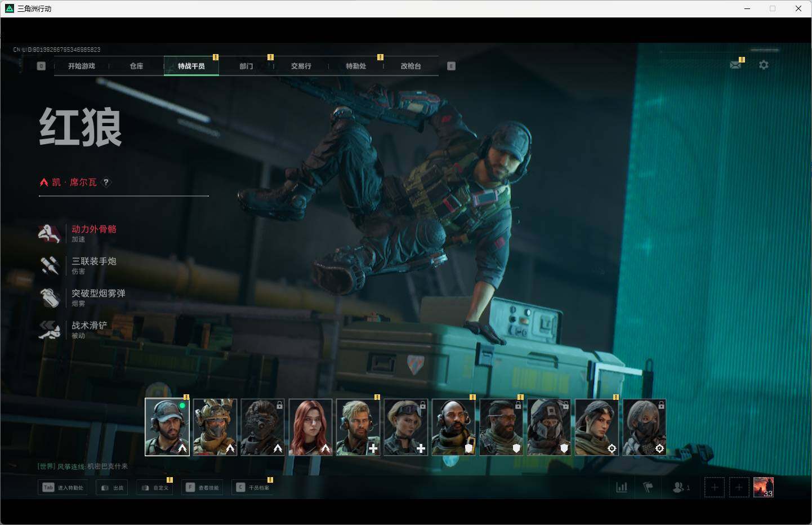This screenshot has height=525, width=812.
Task: Open the player avatar showing level 33
Action: pyautogui.click(x=764, y=487)
